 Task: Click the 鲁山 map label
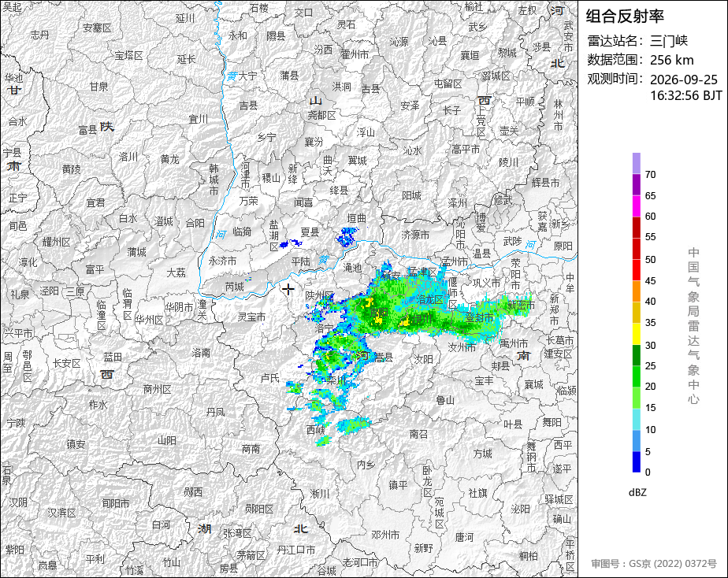445,400
